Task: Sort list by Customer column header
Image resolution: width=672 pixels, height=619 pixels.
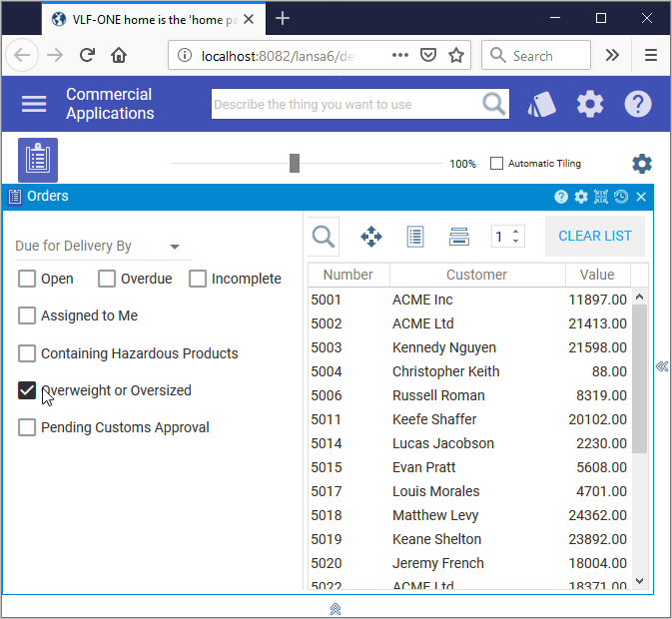Action: point(476,275)
